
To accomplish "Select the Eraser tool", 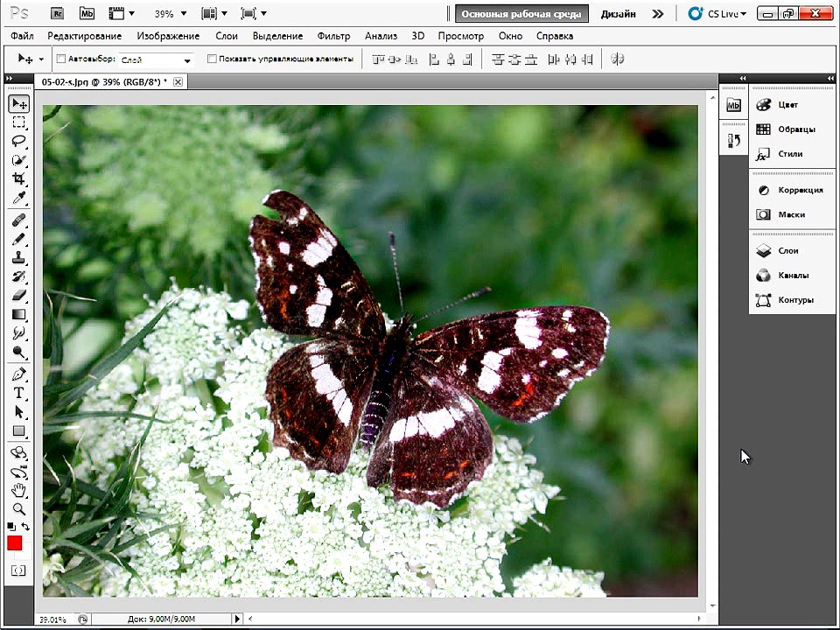I will pyautogui.click(x=18, y=295).
